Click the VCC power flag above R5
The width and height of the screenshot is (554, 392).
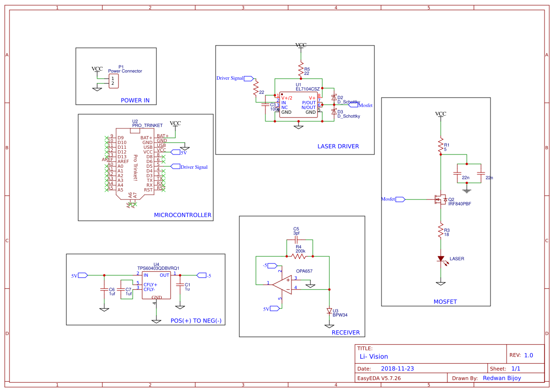tap(301, 45)
